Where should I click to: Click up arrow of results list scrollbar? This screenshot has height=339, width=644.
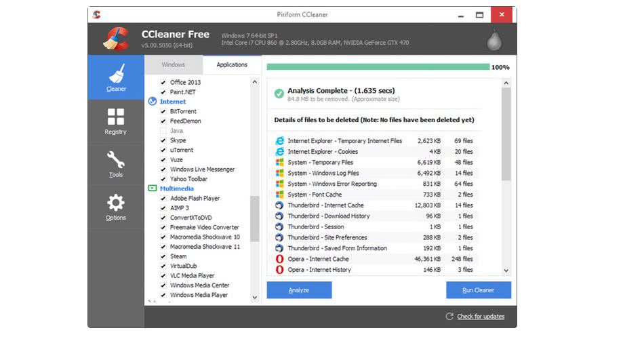[506, 83]
